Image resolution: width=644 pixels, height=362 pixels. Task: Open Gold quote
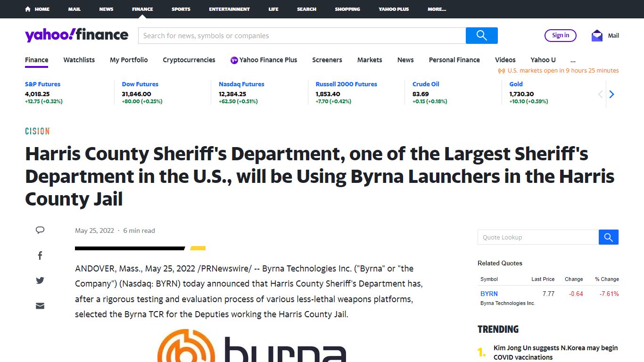516,84
